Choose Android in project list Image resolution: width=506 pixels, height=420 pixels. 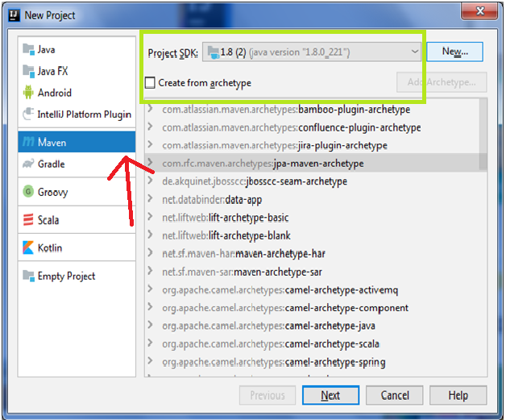coord(77,93)
